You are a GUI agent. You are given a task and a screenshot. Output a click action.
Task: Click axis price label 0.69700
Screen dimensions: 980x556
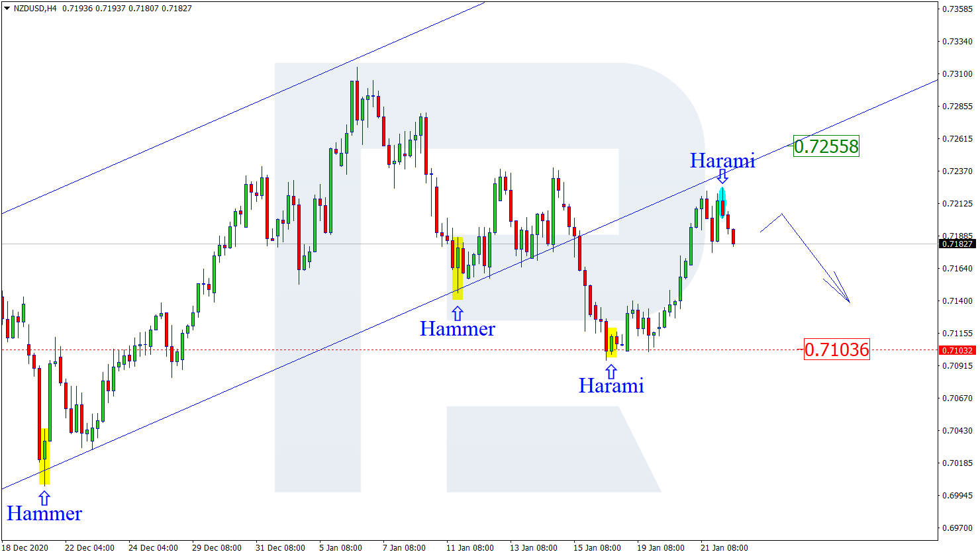tap(957, 528)
